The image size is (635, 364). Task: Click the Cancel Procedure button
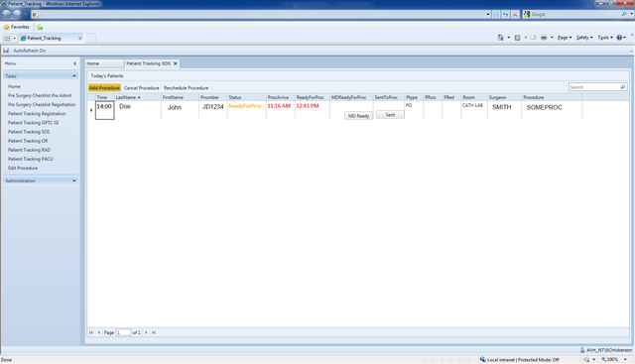(141, 88)
